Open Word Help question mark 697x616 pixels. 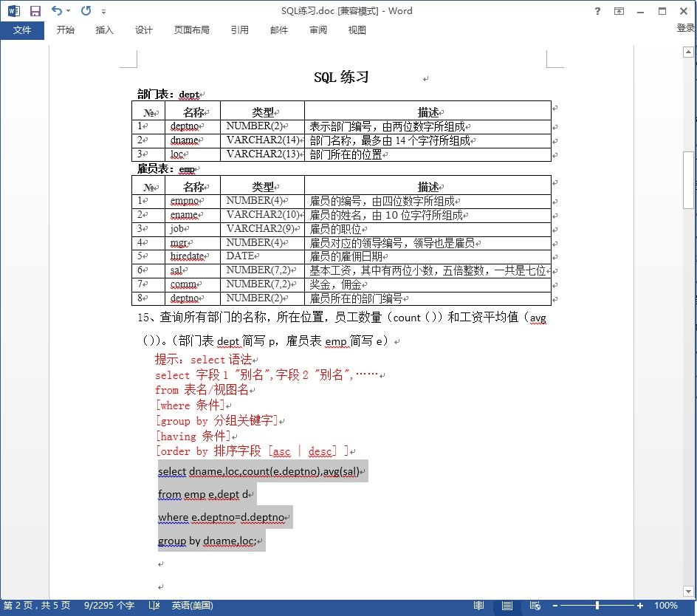[x=597, y=11]
